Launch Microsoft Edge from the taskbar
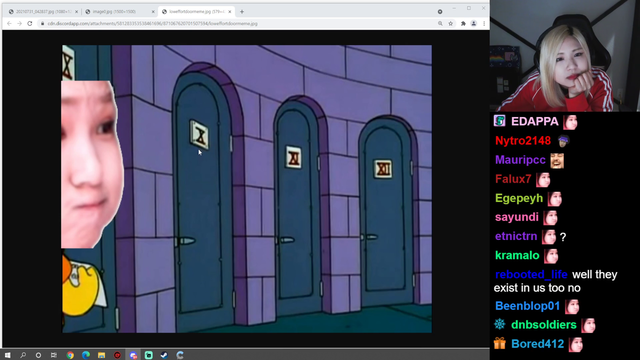 pos(86,355)
